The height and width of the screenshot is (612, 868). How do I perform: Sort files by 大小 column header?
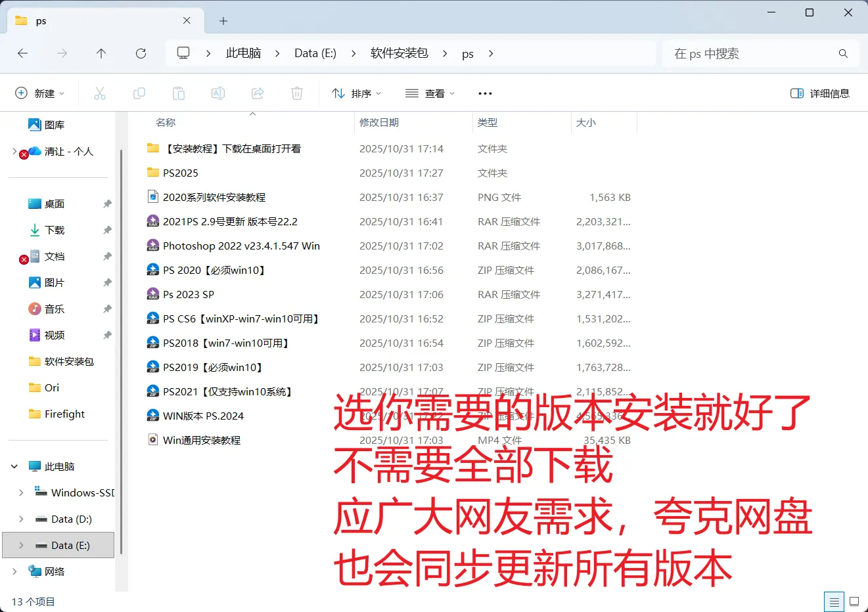[x=586, y=122]
